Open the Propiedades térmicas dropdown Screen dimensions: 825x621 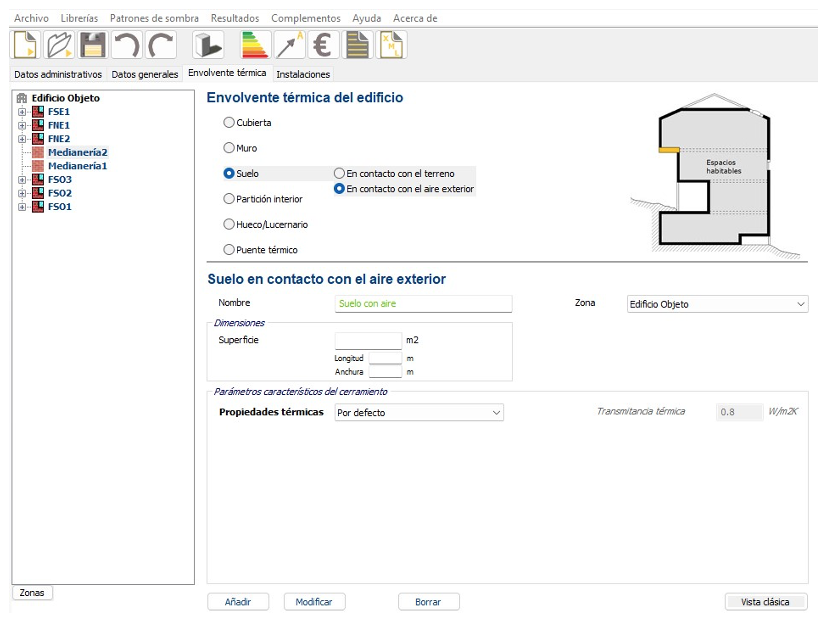[x=419, y=412]
